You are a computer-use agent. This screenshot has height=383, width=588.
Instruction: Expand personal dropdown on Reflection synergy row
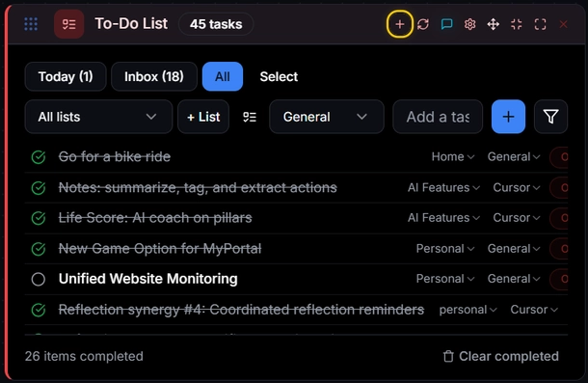468,310
